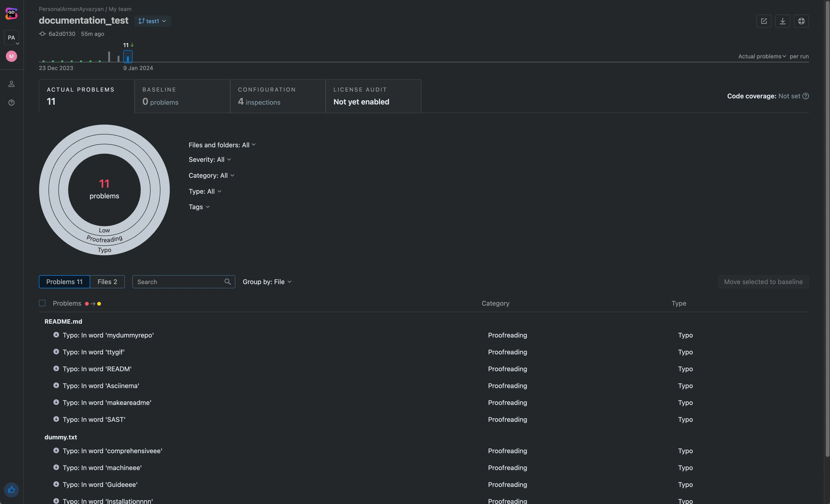The image size is (830, 504).
Task: Click the README.md file group header
Action: (63, 321)
